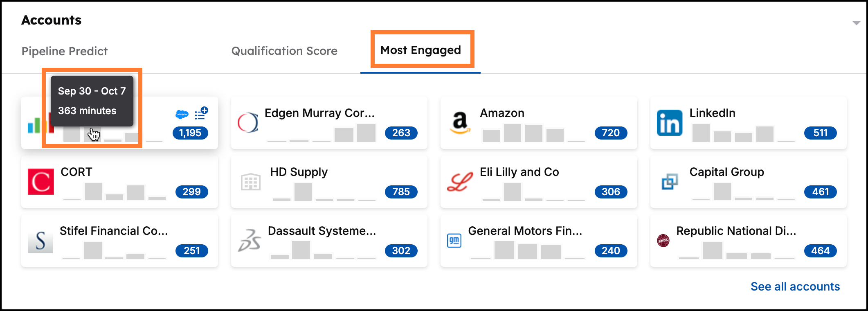Image resolution: width=868 pixels, height=311 pixels.
Task: Open See all accounts link
Action: 795,287
